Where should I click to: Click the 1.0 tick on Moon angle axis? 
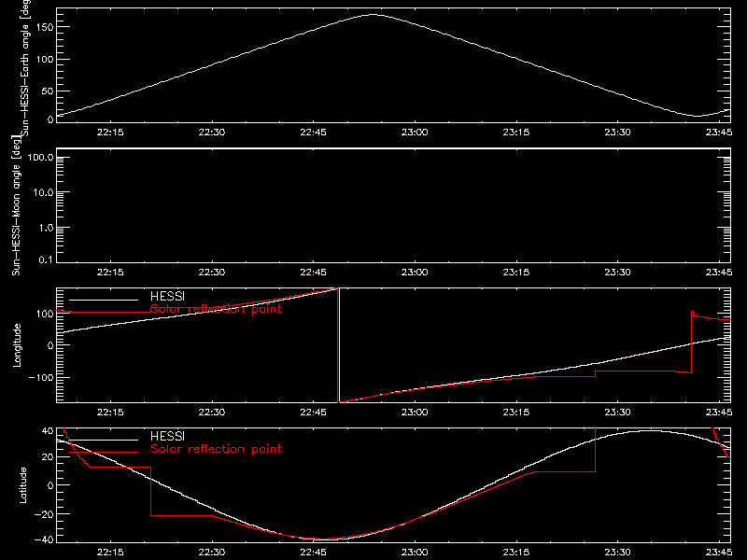(46, 228)
